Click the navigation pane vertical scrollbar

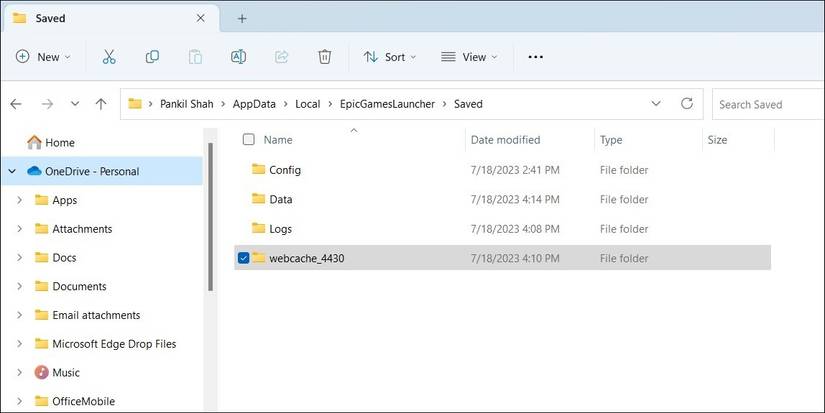(x=209, y=220)
